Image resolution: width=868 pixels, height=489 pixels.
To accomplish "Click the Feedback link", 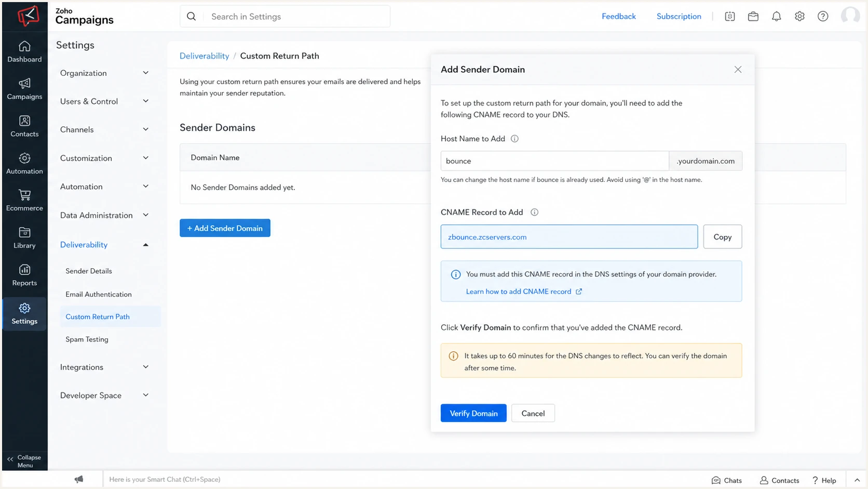I will pos(618,16).
